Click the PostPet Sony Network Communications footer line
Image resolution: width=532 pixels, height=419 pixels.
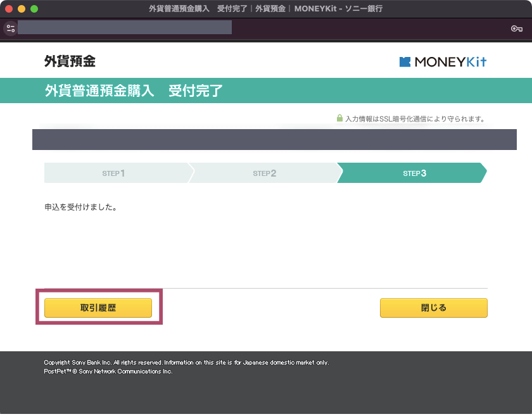[x=108, y=371]
